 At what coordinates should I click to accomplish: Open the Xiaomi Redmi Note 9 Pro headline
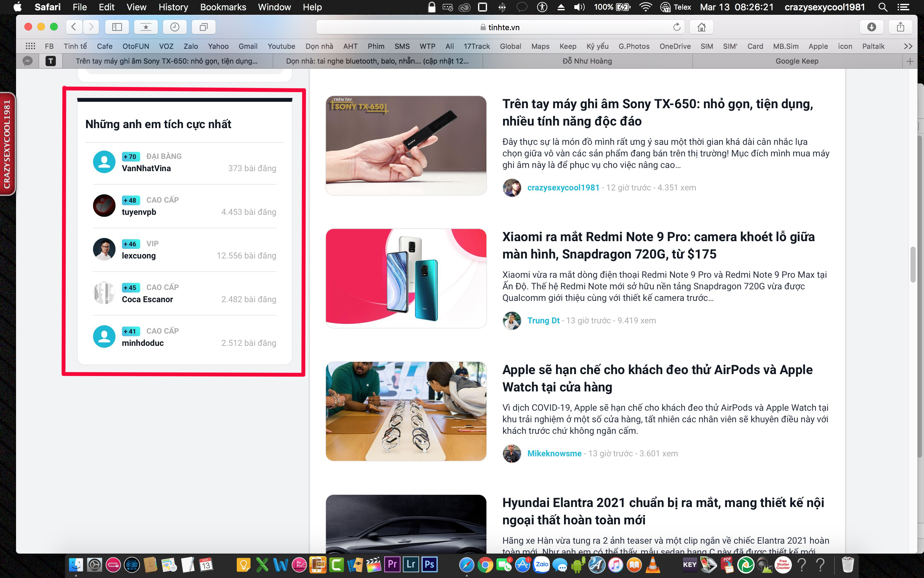658,245
